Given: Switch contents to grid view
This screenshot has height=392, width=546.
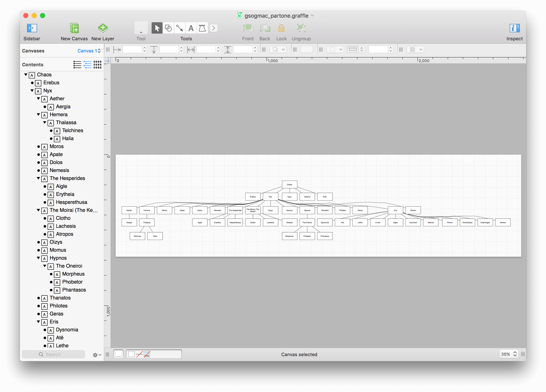Looking at the screenshot, I should pyautogui.click(x=98, y=65).
